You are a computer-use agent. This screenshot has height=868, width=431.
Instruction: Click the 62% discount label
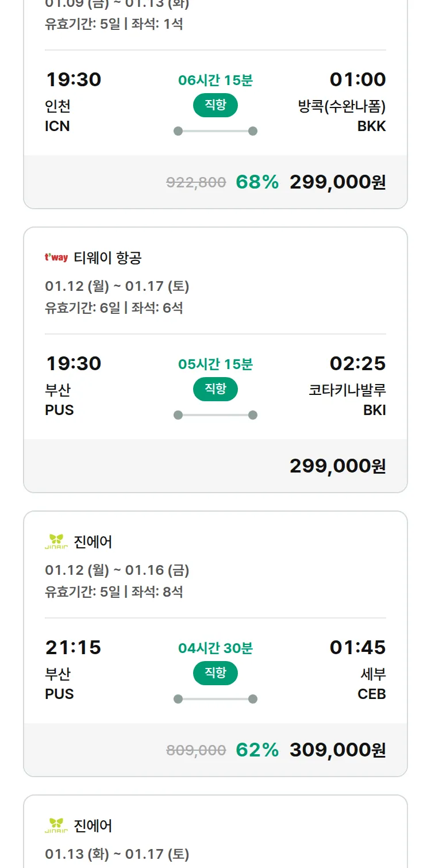point(257,750)
